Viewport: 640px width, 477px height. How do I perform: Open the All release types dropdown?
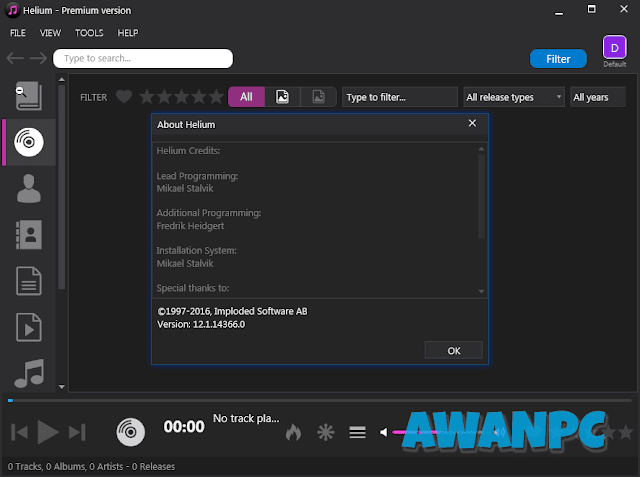(x=513, y=97)
